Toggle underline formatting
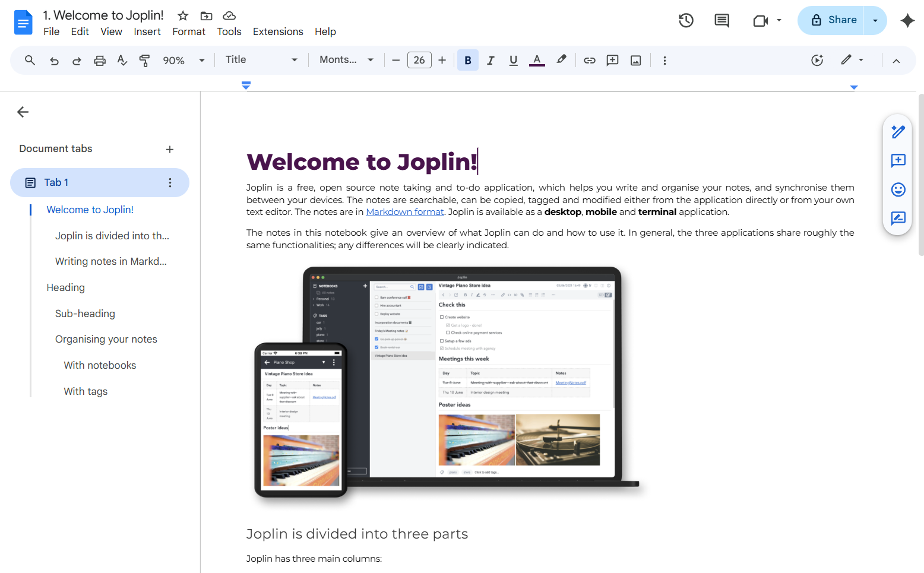 pos(513,60)
